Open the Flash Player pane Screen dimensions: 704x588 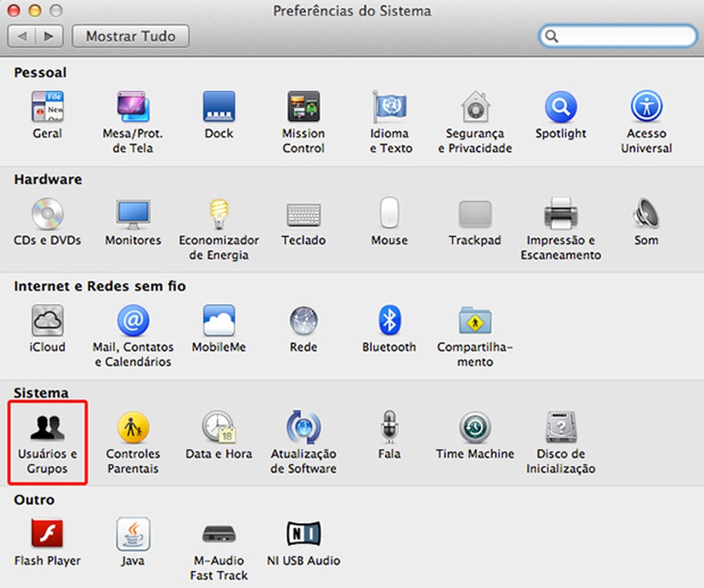47,534
